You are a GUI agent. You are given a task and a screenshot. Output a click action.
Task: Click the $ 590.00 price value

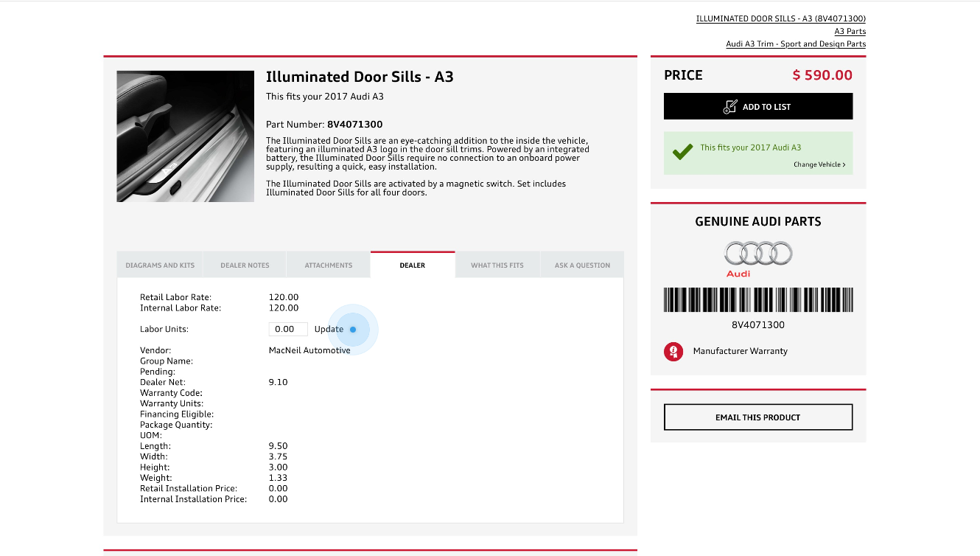[x=822, y=75]
